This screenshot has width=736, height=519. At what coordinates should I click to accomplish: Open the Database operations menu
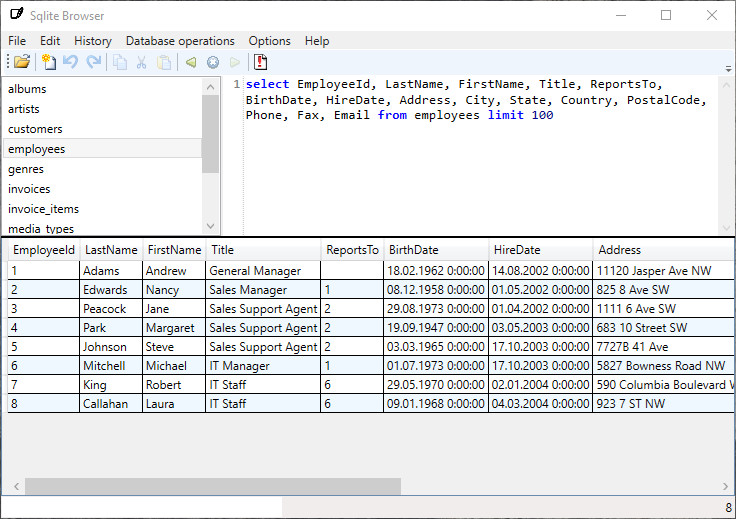pos(180,41)
